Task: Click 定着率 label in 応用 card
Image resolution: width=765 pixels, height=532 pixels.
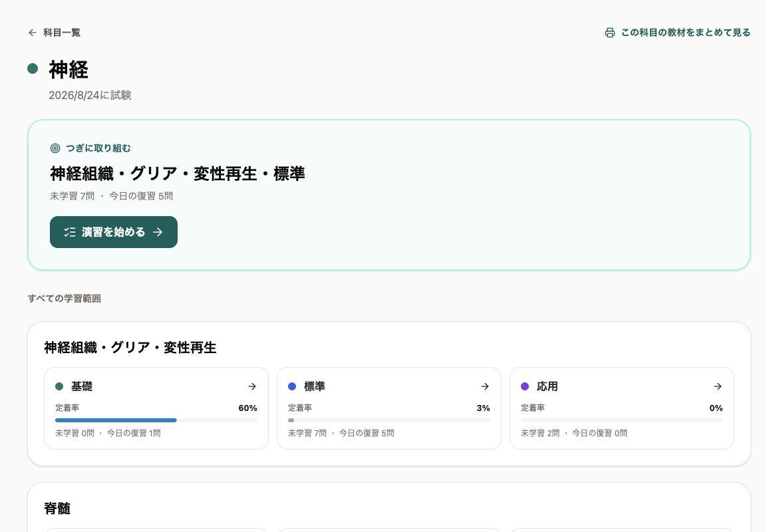Action: [x=533, y=408]
